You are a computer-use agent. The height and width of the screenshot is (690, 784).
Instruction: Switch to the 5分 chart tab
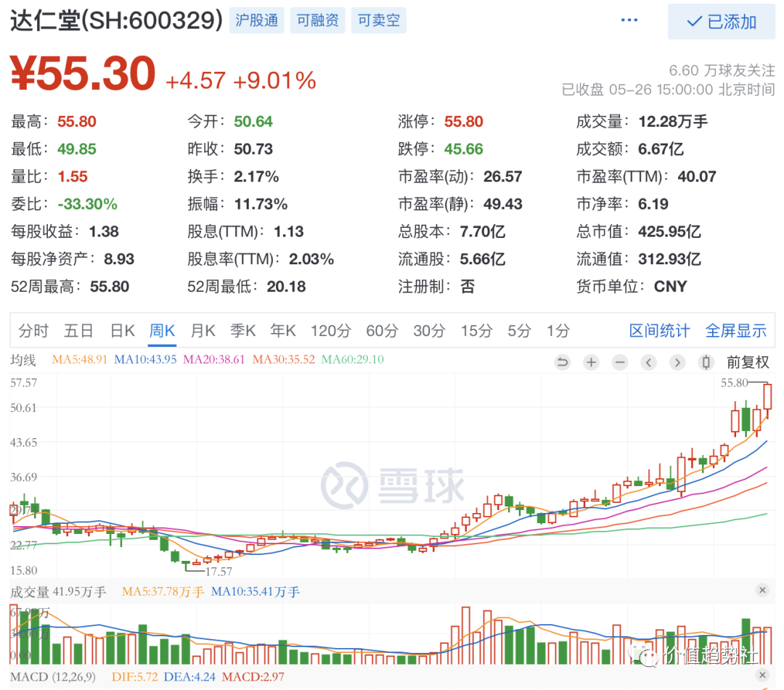tap(519, 331)
